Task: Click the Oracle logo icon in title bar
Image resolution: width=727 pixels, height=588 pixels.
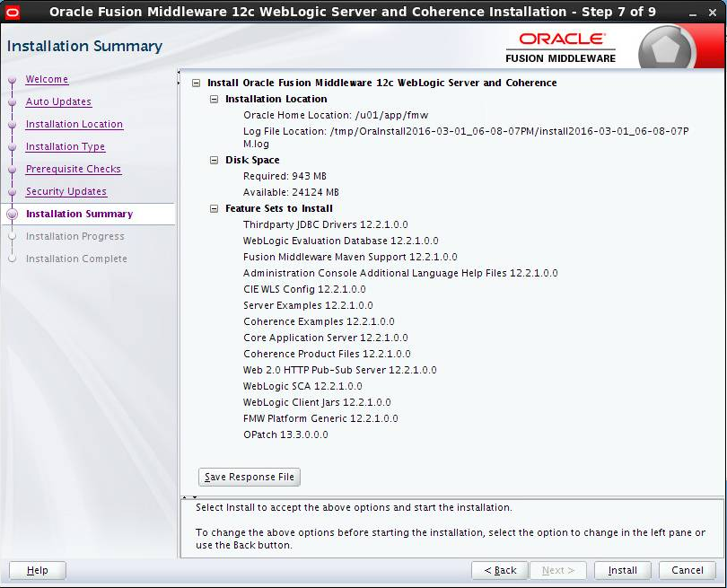Action: [x=12, y=12]
